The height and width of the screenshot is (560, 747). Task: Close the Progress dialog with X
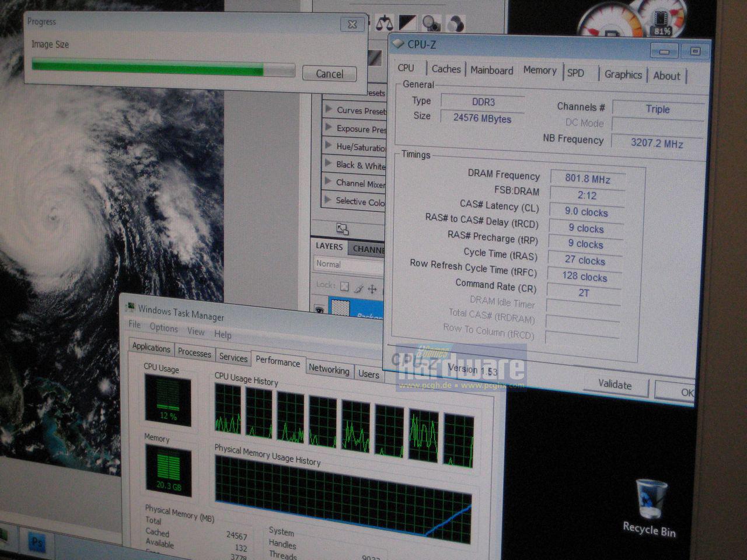(x=352, y=24)
